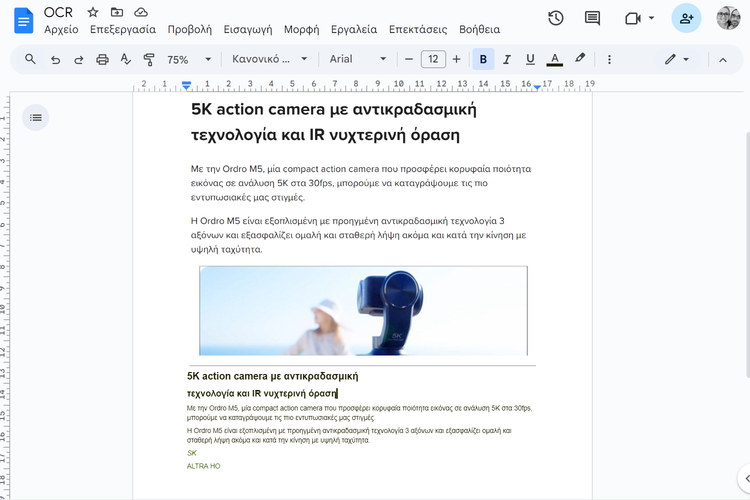This screenshot has width=750, height=500.
Task: Click the font size field showing 12
Action: pos(433,59)
